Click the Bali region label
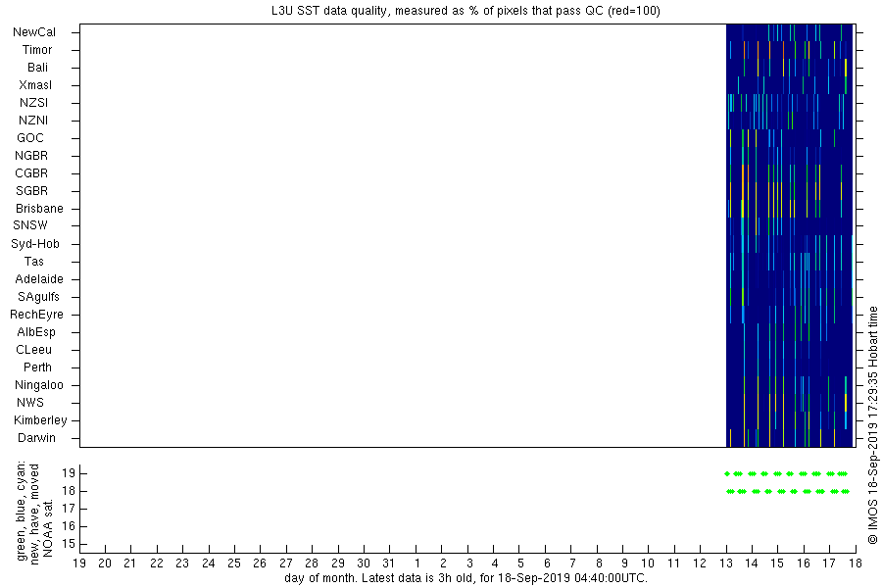 click(x=37, y=67)
